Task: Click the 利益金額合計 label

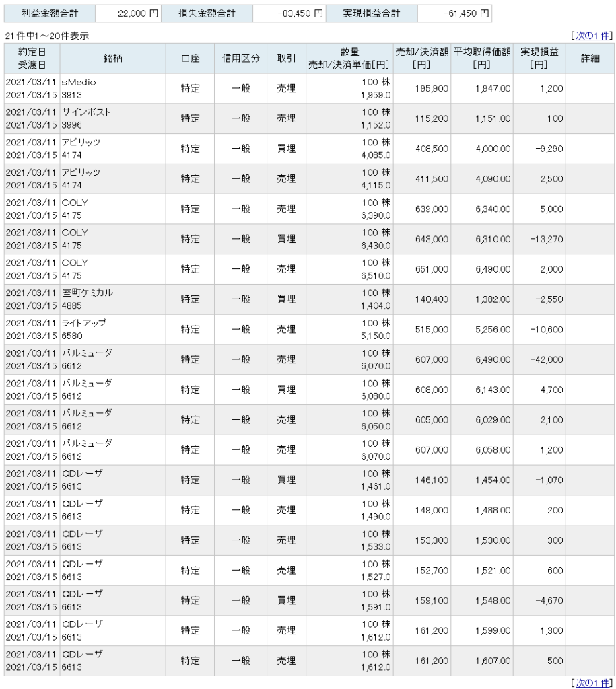Action: [x=50, y=13]
